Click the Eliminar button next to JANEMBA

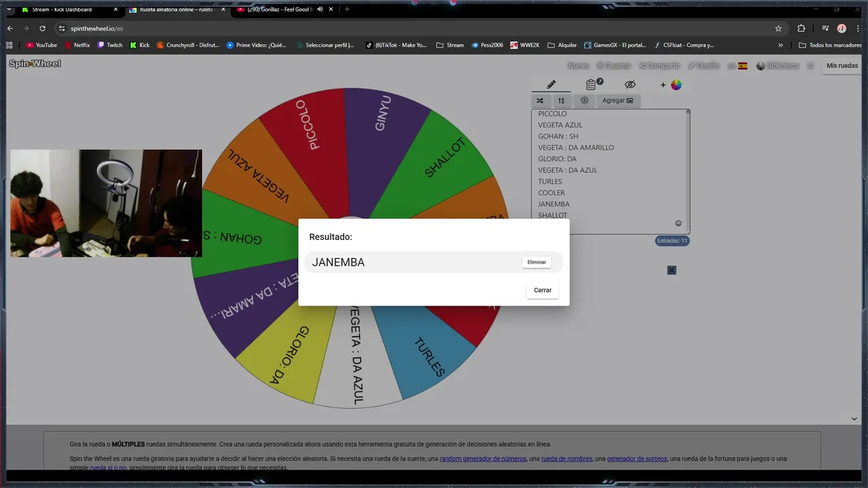pos(536,262)
